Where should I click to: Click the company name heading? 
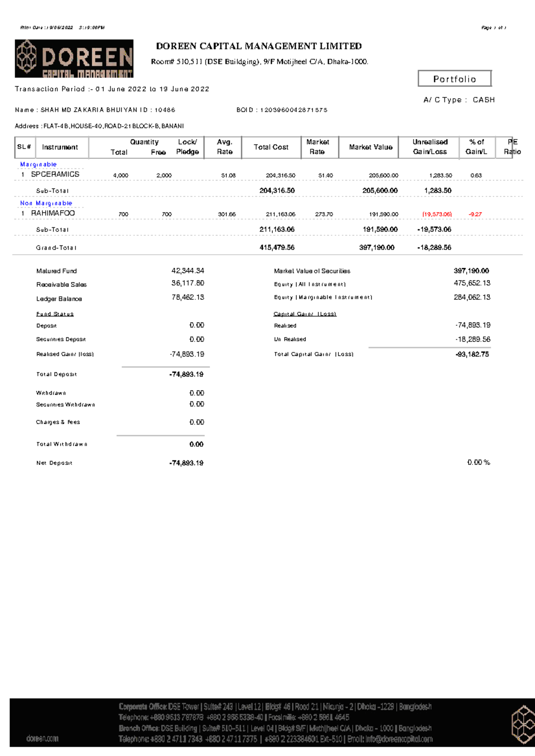point(259,46)
